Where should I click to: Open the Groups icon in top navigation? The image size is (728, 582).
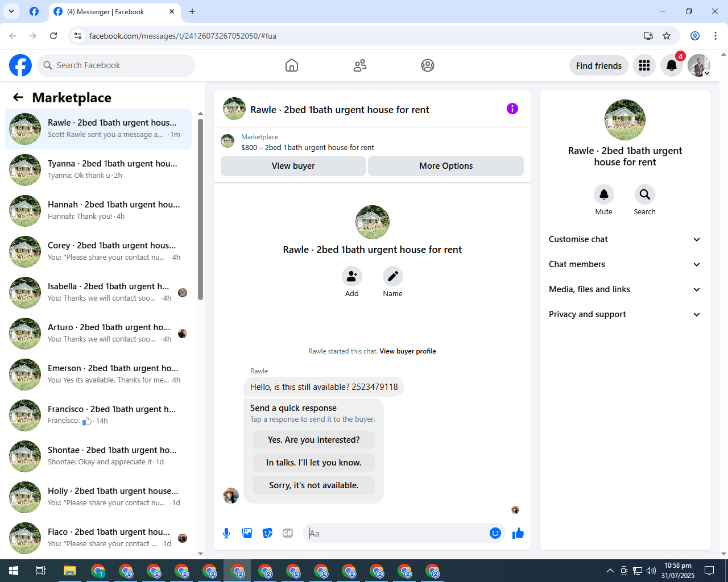[x=428, y=65]
